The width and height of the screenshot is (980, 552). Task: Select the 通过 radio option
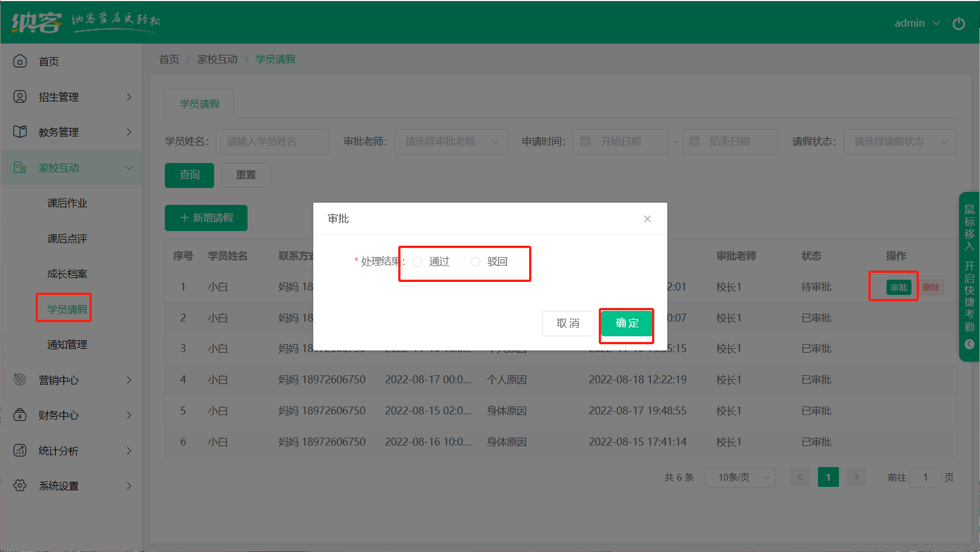(x=418, y=262)
